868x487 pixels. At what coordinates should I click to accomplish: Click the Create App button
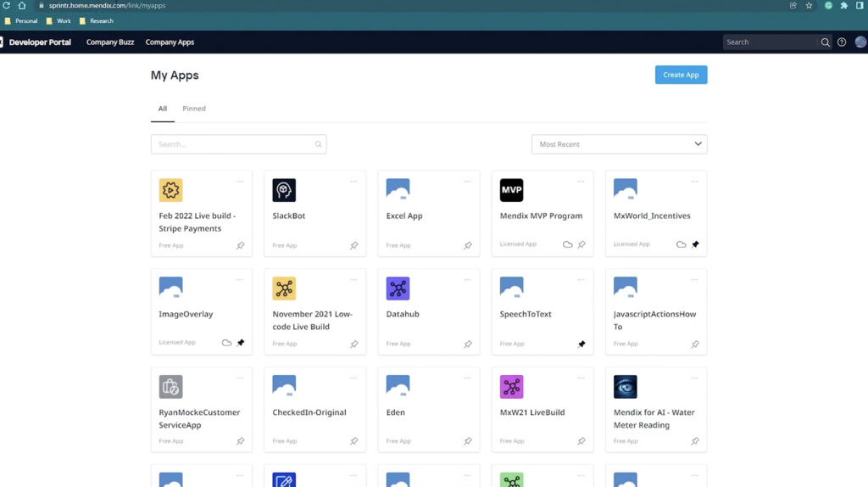click(x=681, y=75)
